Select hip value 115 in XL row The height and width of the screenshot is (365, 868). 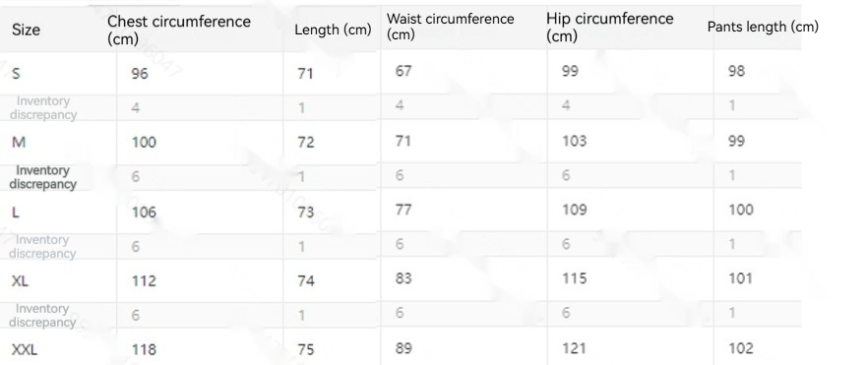tap(574, 278)
